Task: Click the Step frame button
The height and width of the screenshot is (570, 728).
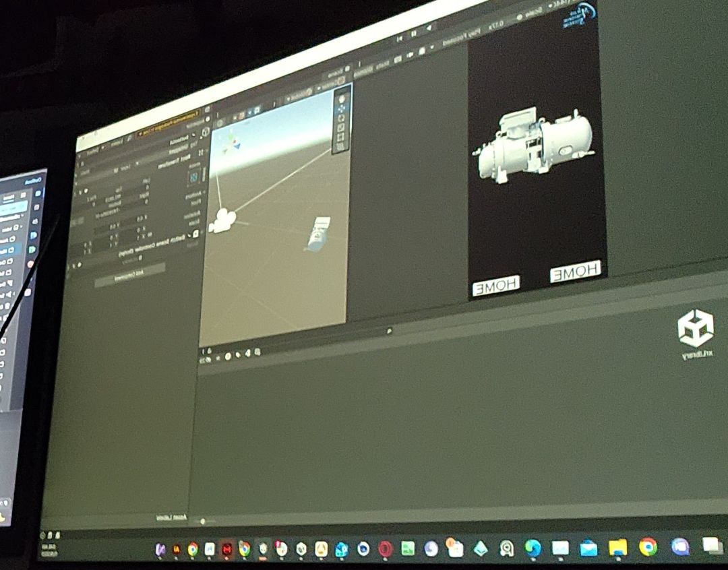Action: [x=399, y=38]
